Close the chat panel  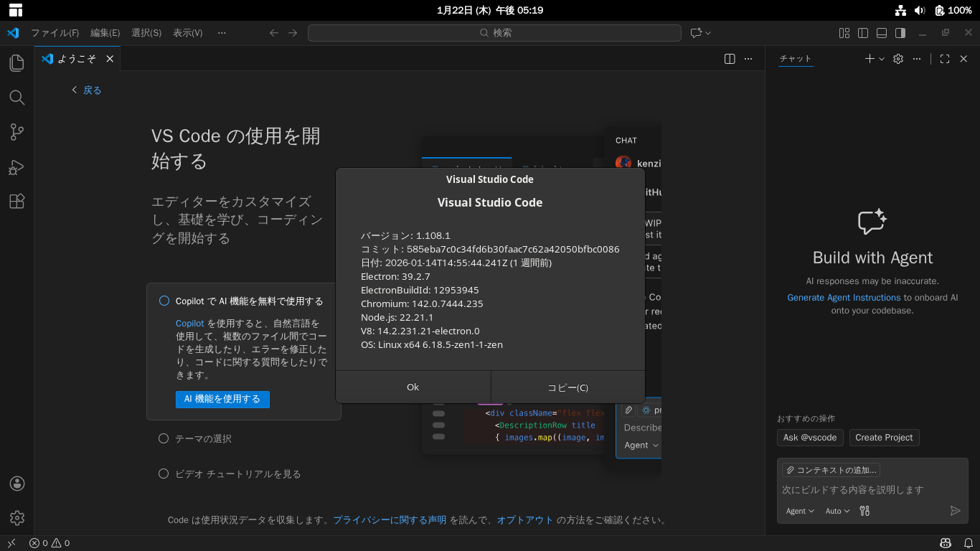tap(963, 59)
